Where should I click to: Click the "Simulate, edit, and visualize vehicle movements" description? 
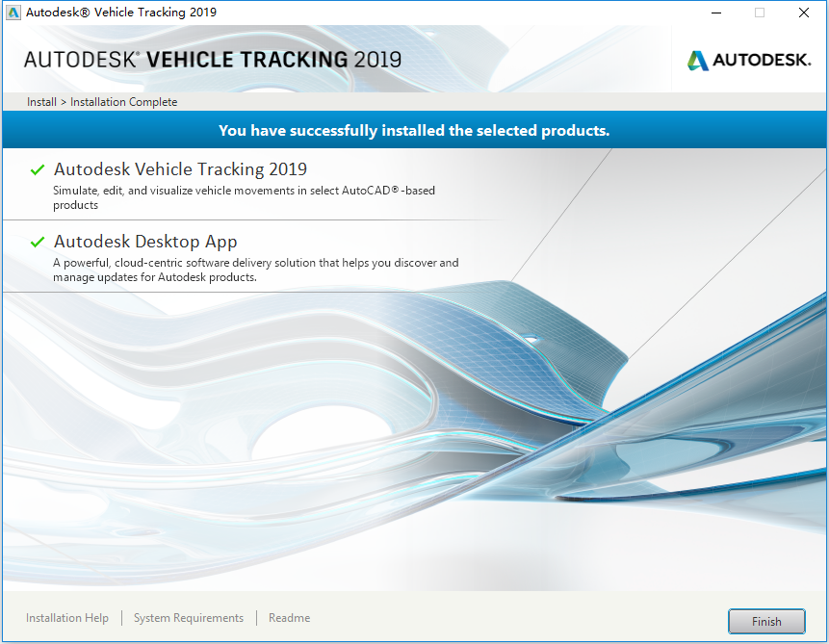(x=244, y=197)
